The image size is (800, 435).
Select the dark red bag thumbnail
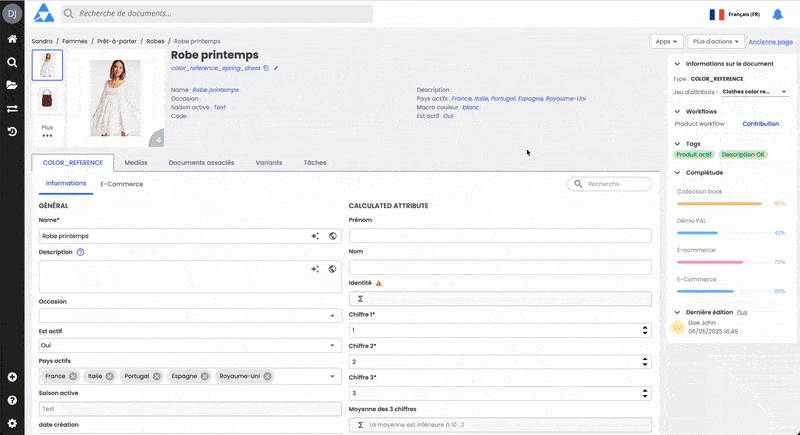coord(47,98)
